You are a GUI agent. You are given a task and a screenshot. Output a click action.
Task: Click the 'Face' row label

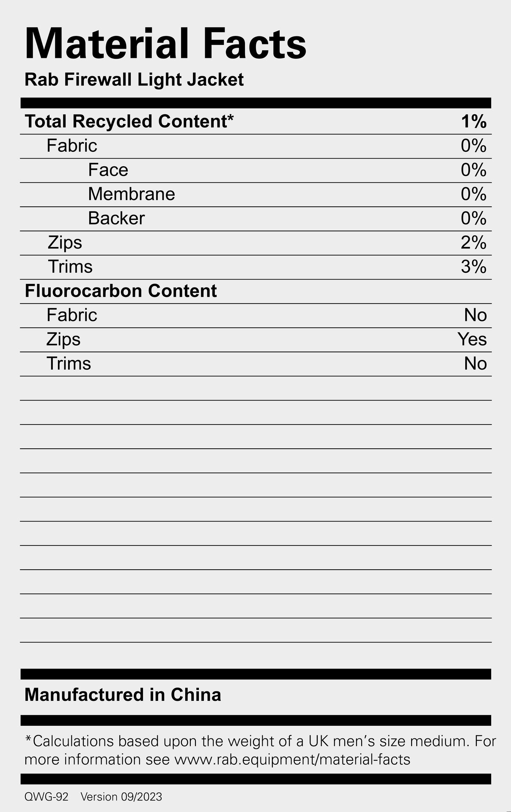[x=108, y=170]
